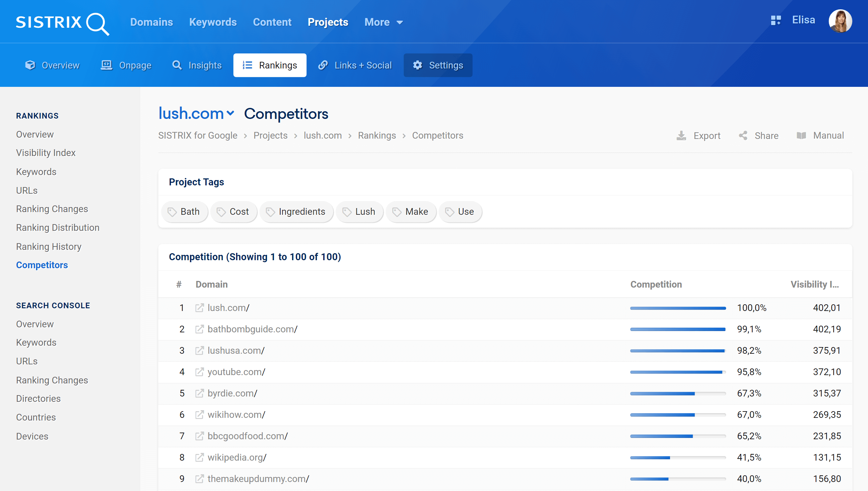Open Countries in Search Console sidebar
This screenshot has width=868, height=491.
(36, 417)
